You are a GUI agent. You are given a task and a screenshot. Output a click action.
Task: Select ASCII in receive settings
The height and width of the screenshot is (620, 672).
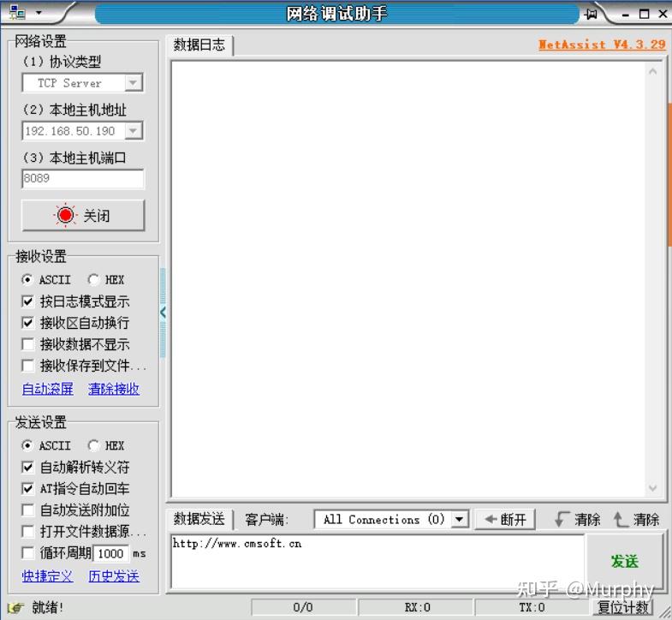coord(45,279)
